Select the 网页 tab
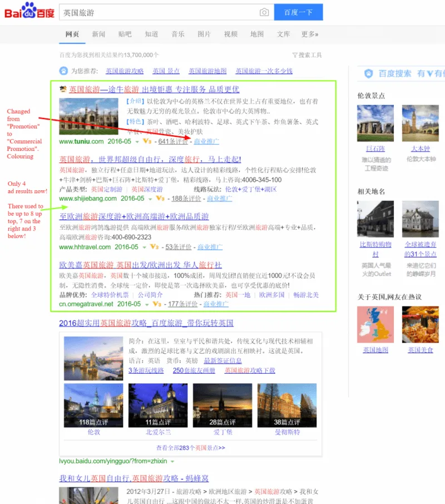The image size is (445, 504). 72,34
